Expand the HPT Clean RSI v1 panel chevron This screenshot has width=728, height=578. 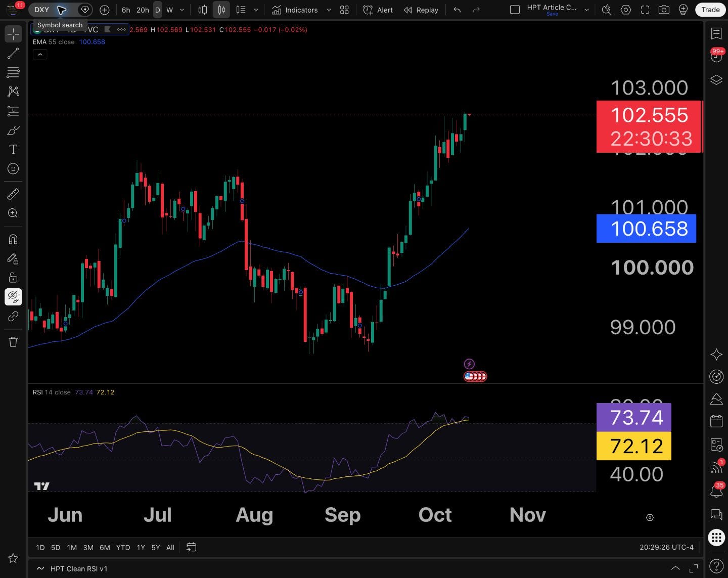point(675,568)
